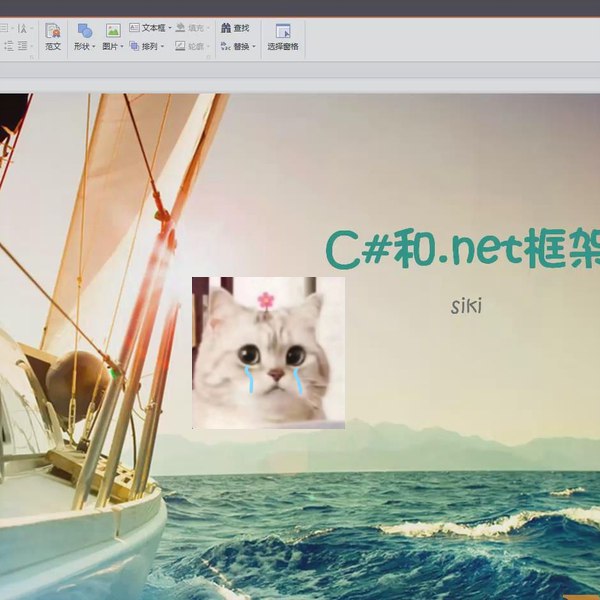The image size is (600, 600).
Task: Expand the 文本框 dropdown arrow
Action: [x=170, y=28]
